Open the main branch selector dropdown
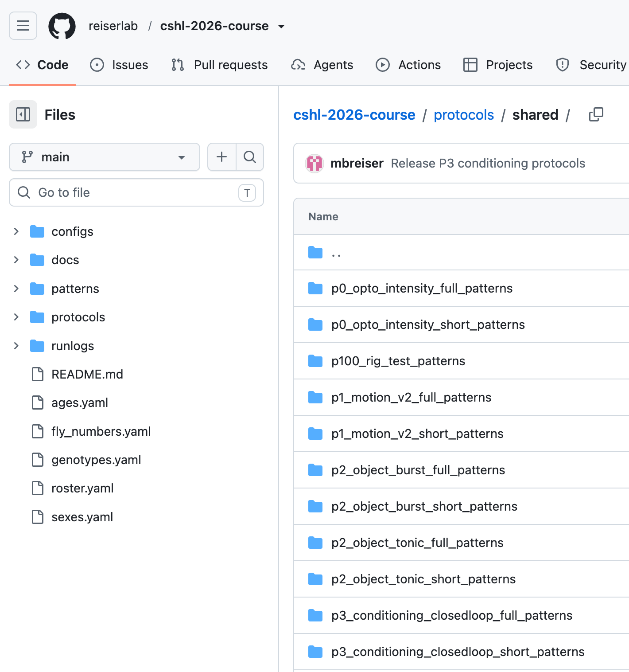 tap(105, 157)
